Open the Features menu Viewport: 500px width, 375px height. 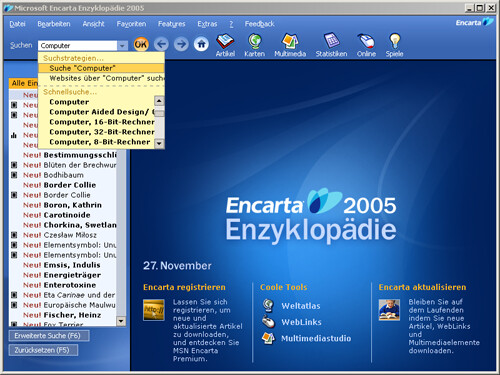coord(171,24)
